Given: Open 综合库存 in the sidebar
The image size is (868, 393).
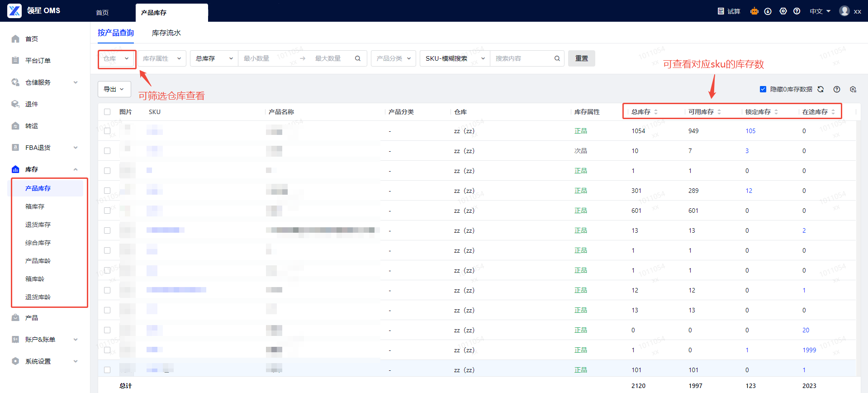Looking at the screenshot, I should pos(38,243).
